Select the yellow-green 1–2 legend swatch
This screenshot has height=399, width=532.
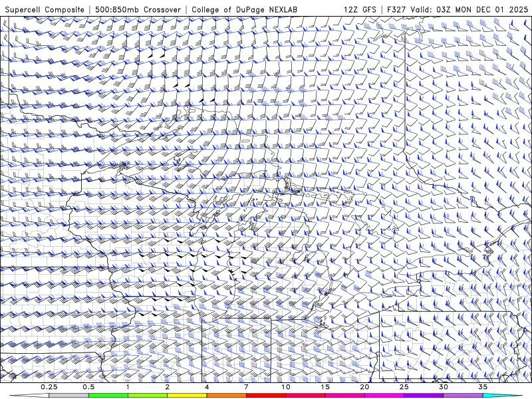pyautogui.click(x=148, y=396)
